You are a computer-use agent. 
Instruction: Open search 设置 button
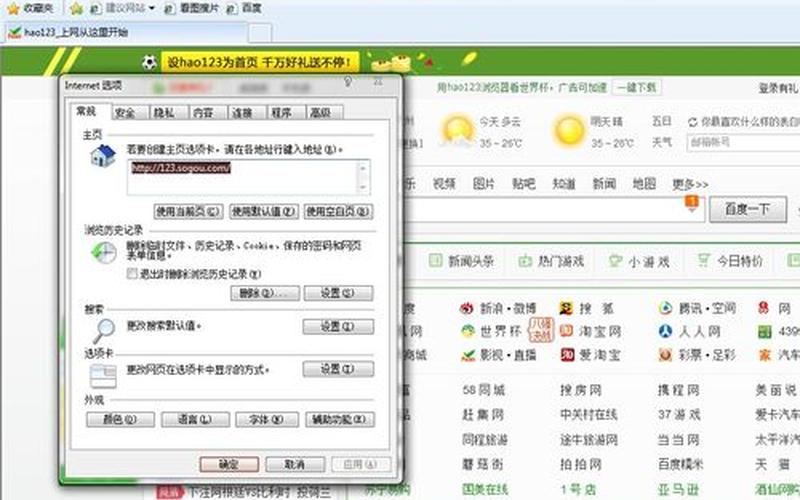click(x=338, y=327)
